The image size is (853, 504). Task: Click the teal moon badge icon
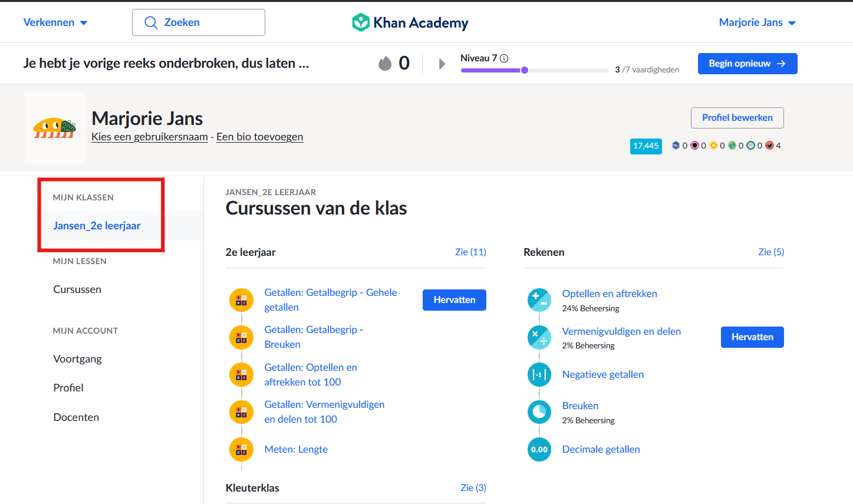coord(750,146)
